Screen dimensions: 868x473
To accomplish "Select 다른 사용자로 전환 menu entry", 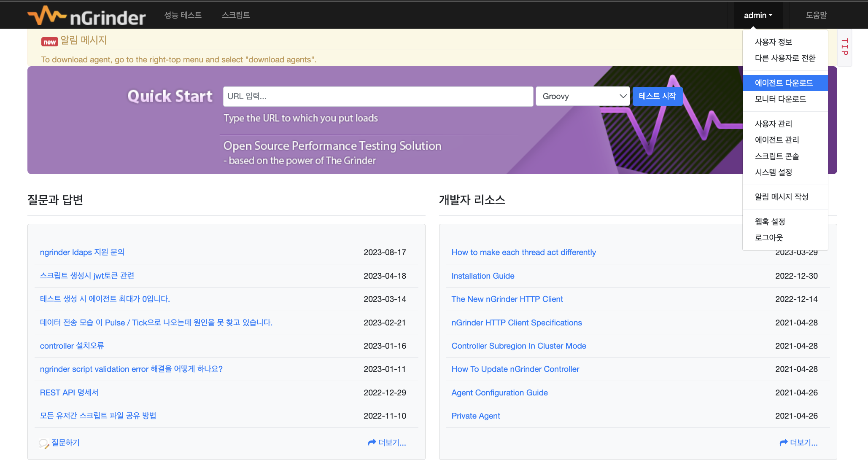I will coord(785,58).
